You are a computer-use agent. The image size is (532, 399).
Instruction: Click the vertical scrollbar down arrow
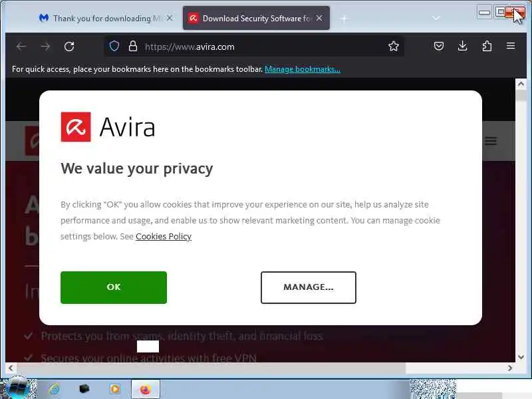[x=521, y=356]
